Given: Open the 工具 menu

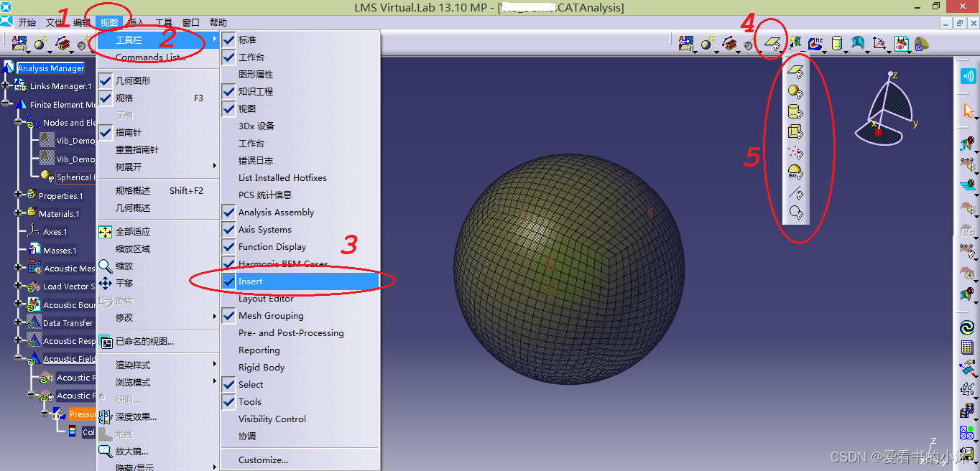Looking at the screenshot, I should click(x=165, y=22).
